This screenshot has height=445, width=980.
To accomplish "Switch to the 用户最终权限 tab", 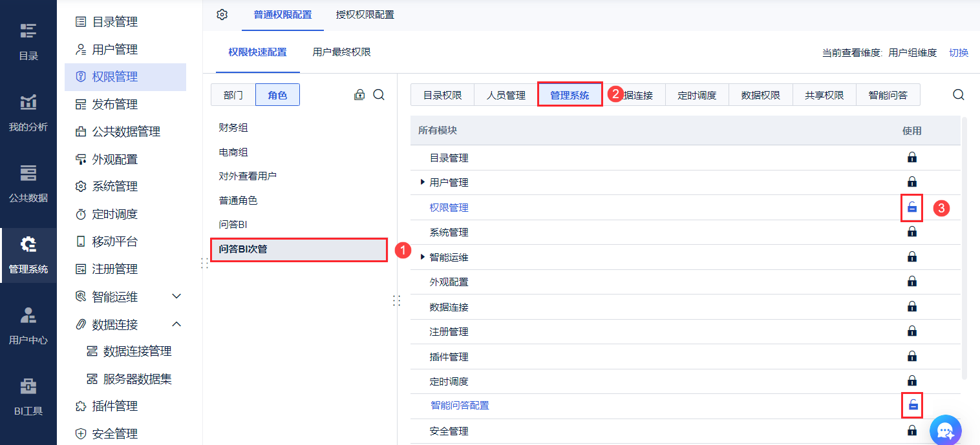I will [341, 52].
